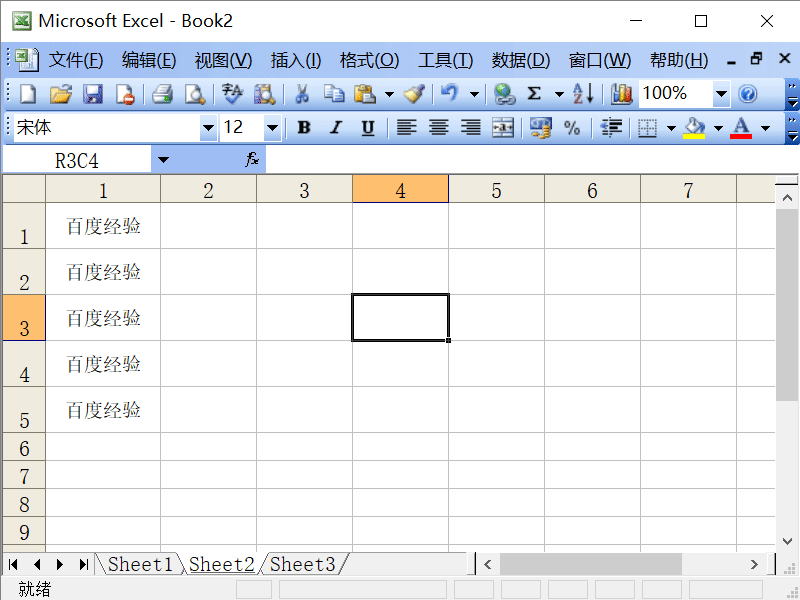Open the font size dropdown
This screenshot has height=600, width=800.
click(272, 127)
